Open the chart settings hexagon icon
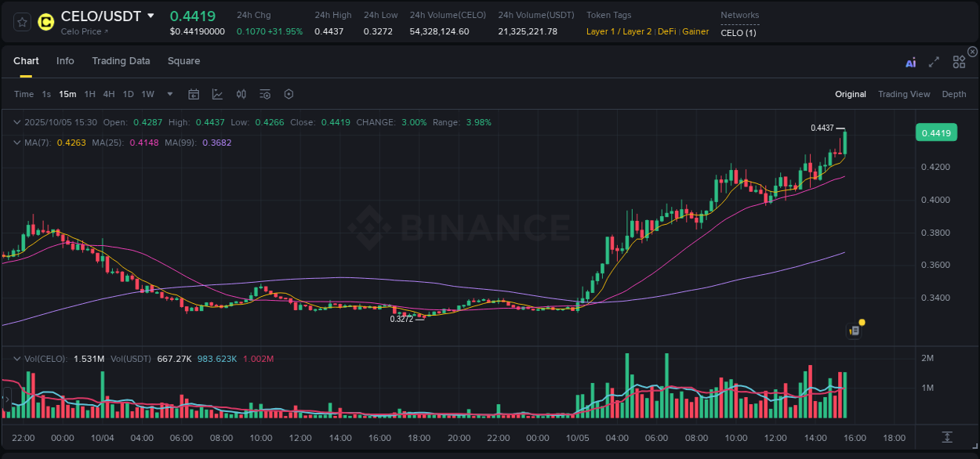 tap(289, 94)
